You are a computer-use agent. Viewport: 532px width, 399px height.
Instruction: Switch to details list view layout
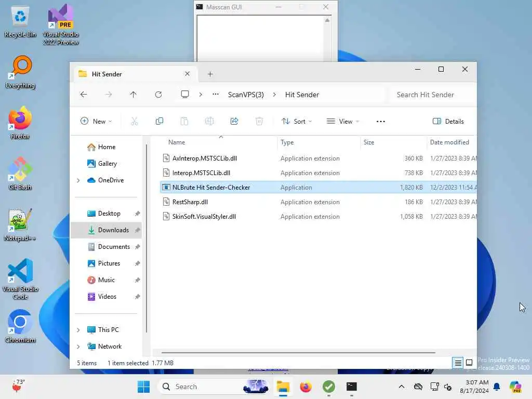[458, 363]
